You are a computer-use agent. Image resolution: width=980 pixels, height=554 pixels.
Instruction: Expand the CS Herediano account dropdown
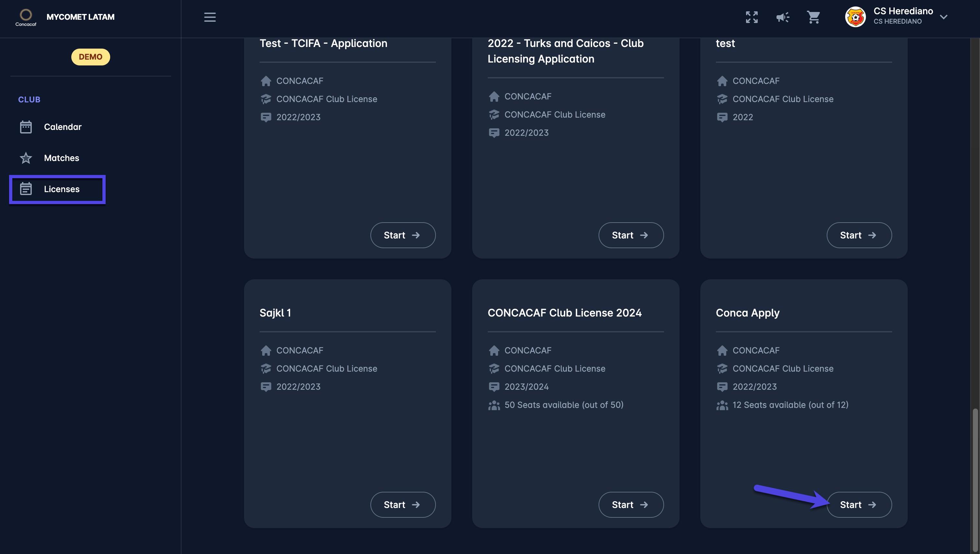(943, 17)
